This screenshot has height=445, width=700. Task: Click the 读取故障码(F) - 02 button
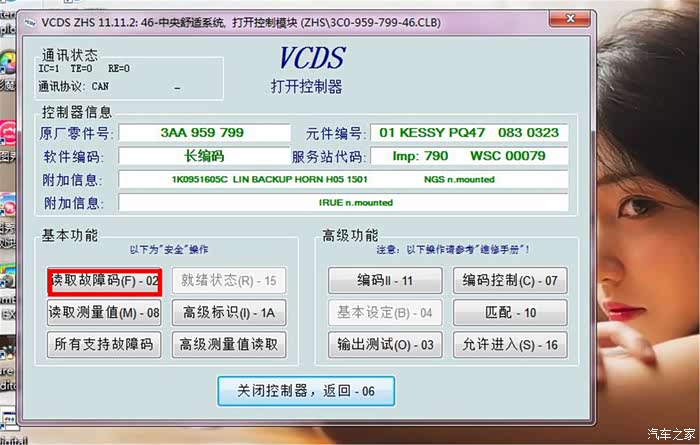[x=104, y=281]
